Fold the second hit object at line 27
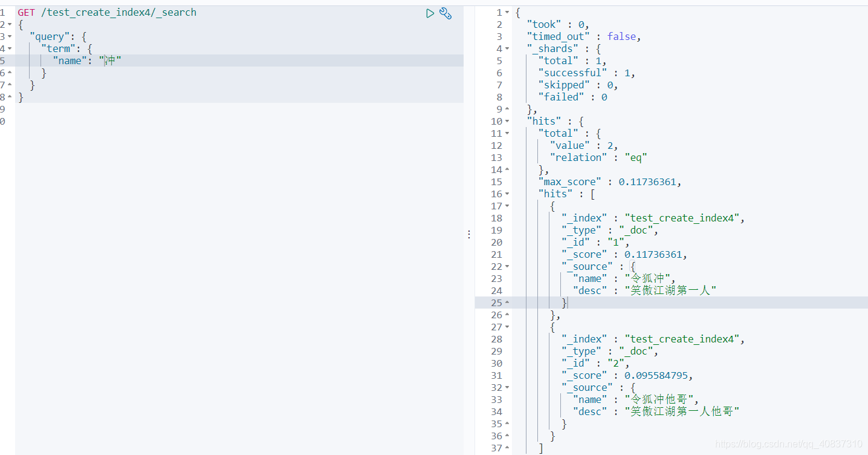This screenshot has width=868, height=455. coord(507,327)
